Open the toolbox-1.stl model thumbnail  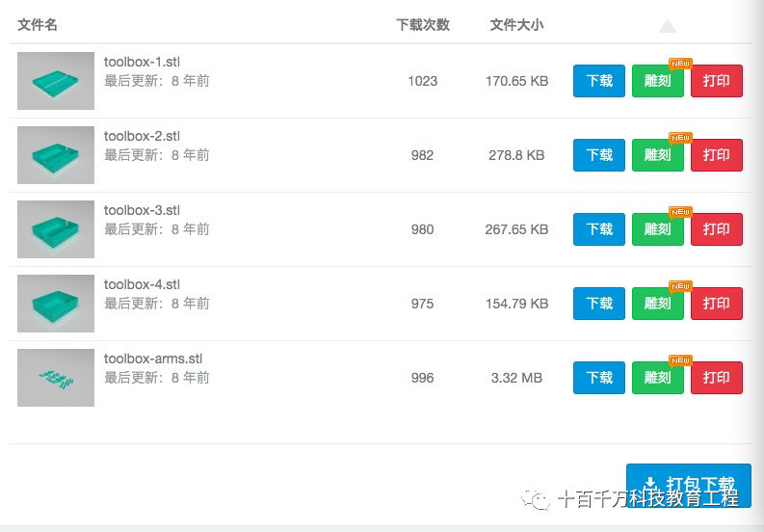56,81
